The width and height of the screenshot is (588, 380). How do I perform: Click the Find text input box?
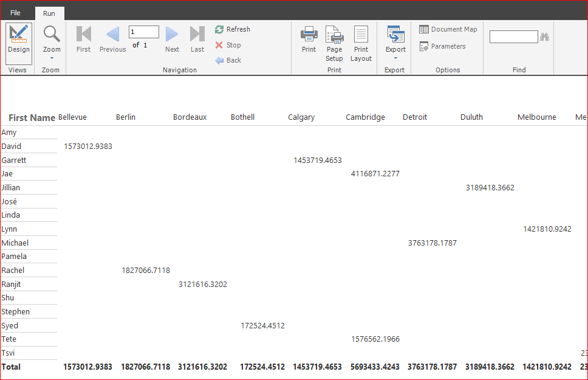pyautogui.click(x=513, y=37)
